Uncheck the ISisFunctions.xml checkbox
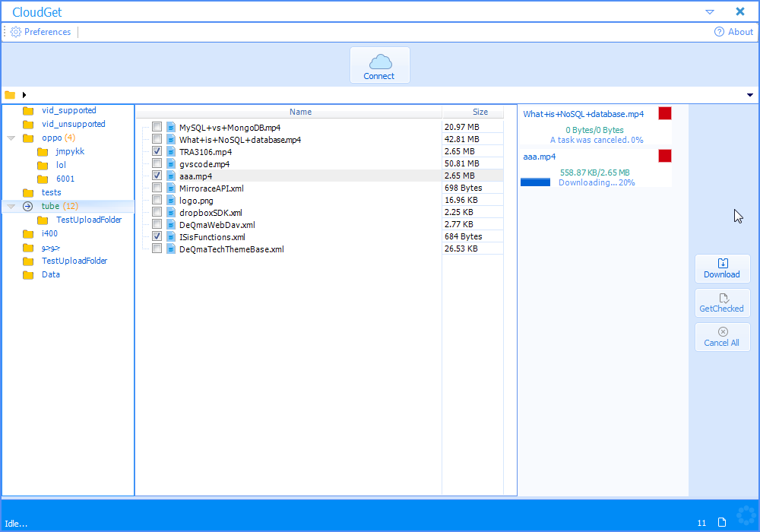The height and width of the screenshot is (532, 760). 157,236
